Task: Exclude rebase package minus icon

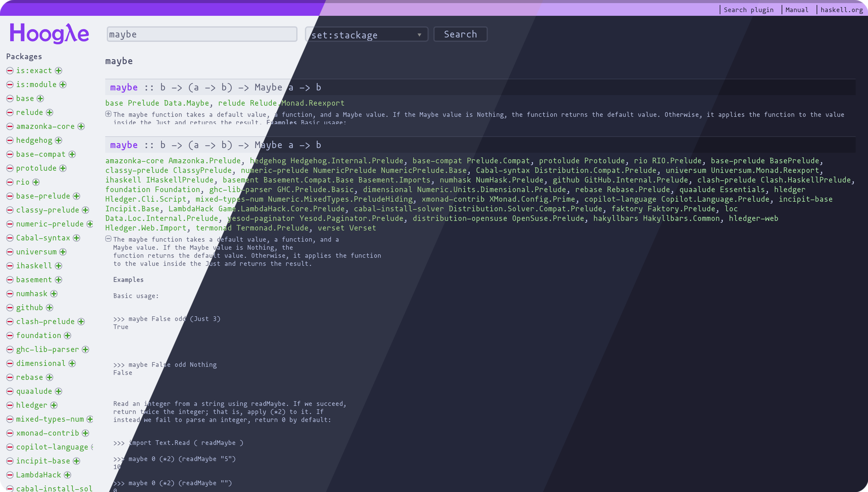Action: (x=10, y=377)
